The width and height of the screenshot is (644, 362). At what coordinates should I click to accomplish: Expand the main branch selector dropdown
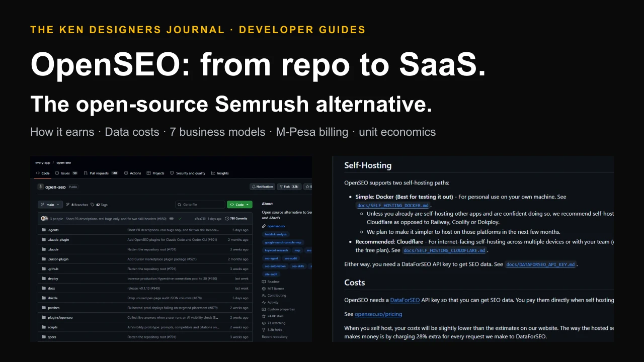[50, 205]
